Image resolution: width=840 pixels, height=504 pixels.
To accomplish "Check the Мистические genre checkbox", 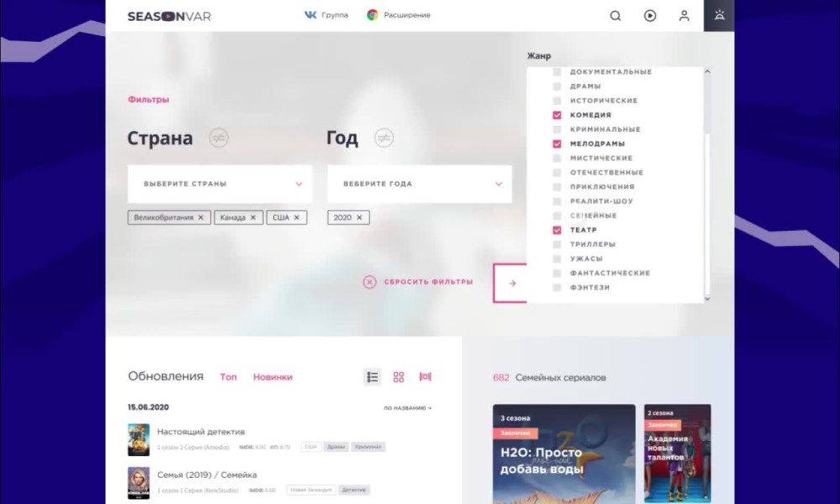I will [557, 158].
